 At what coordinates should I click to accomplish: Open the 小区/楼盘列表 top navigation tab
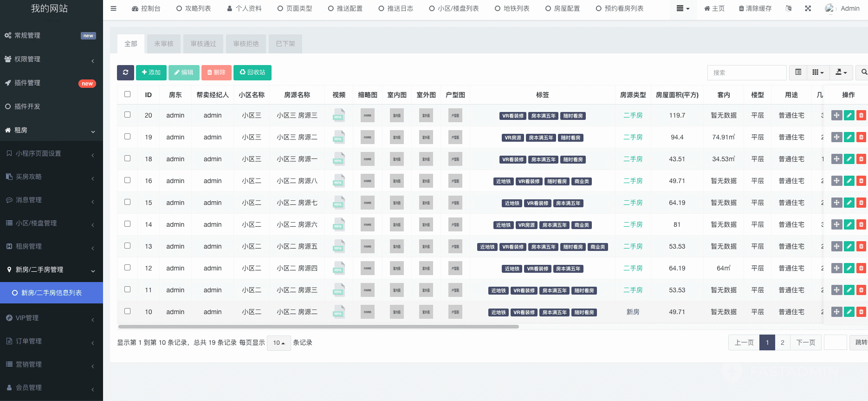[x=454, y=8]
